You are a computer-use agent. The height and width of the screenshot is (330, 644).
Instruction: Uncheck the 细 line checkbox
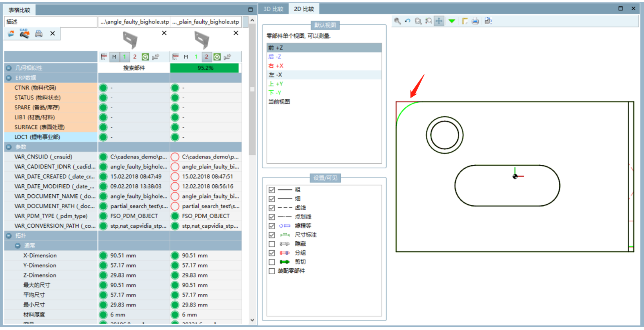tap(272, 199)
